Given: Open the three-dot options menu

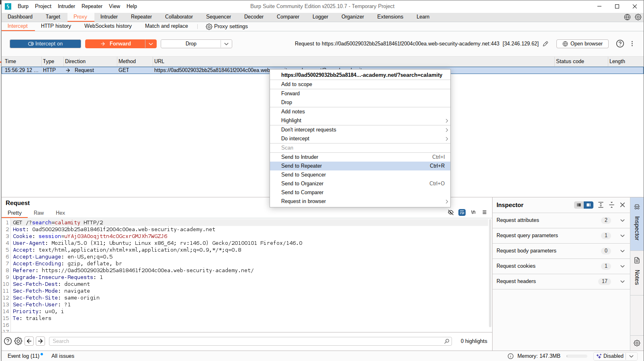Looking at the screenshot, I should tap(632, 44).
